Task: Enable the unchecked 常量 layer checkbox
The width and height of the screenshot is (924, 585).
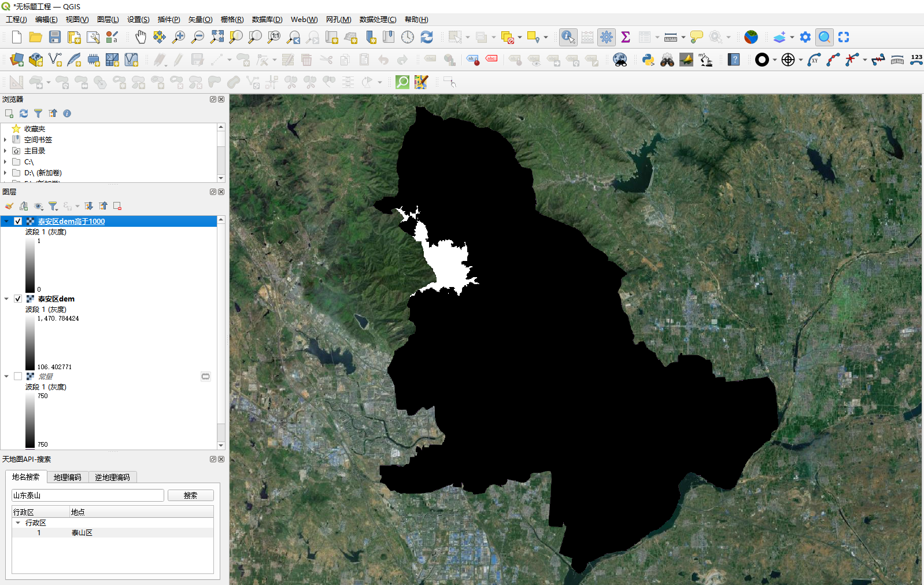Action: coord(18,376)
